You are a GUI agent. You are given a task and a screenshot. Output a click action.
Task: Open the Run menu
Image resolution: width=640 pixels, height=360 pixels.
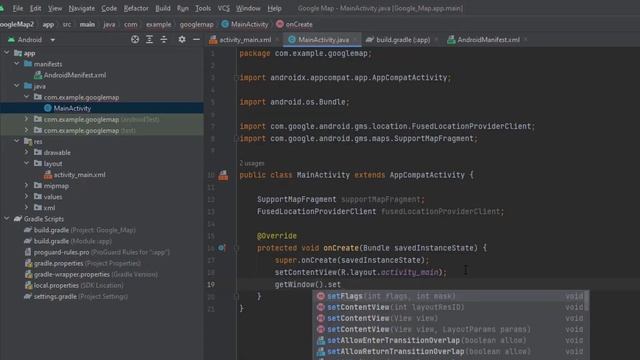pyautogui.click(x=182, y=8)
